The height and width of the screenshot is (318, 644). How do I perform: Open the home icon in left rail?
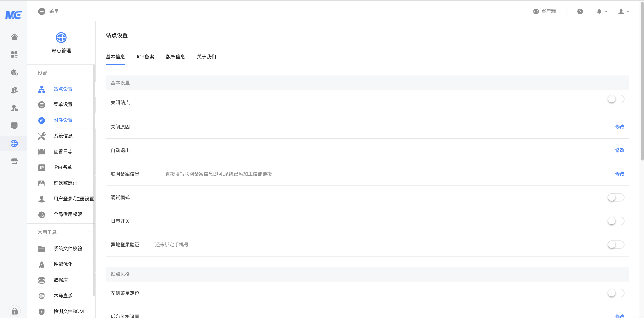pos(14,37)
